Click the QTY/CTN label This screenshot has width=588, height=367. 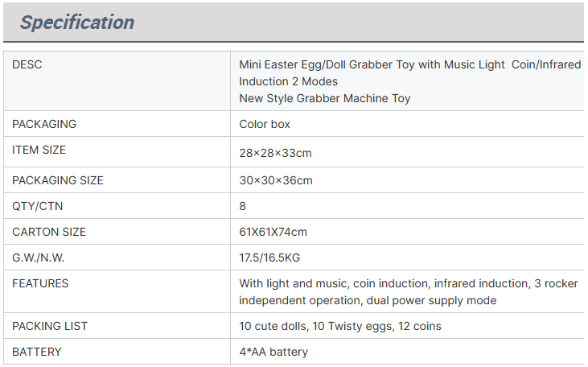tap(38, 206)
